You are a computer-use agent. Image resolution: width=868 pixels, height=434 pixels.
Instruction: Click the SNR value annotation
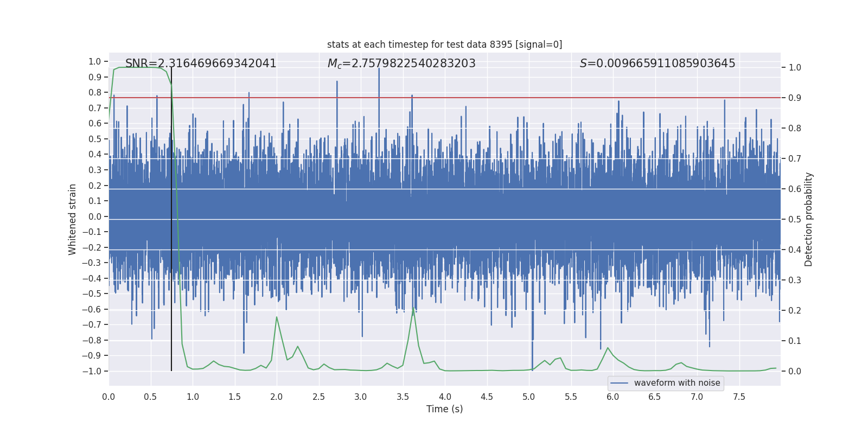point(201,63)
